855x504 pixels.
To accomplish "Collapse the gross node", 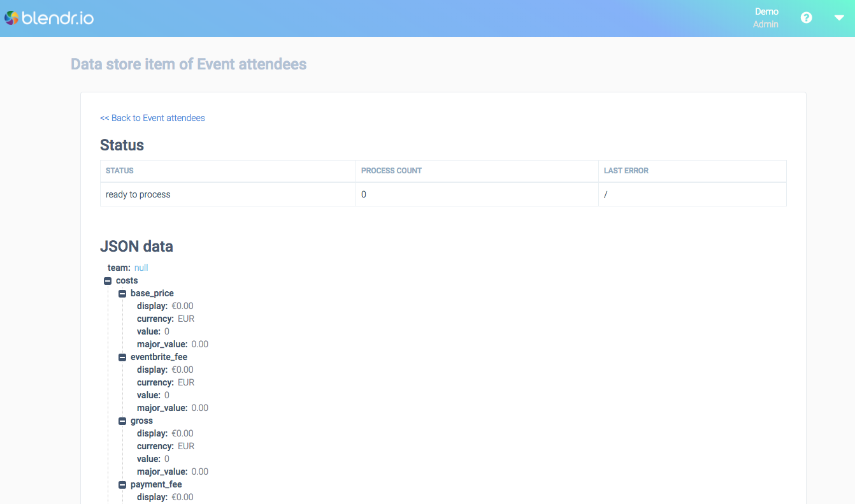I will tap(122, 421).
